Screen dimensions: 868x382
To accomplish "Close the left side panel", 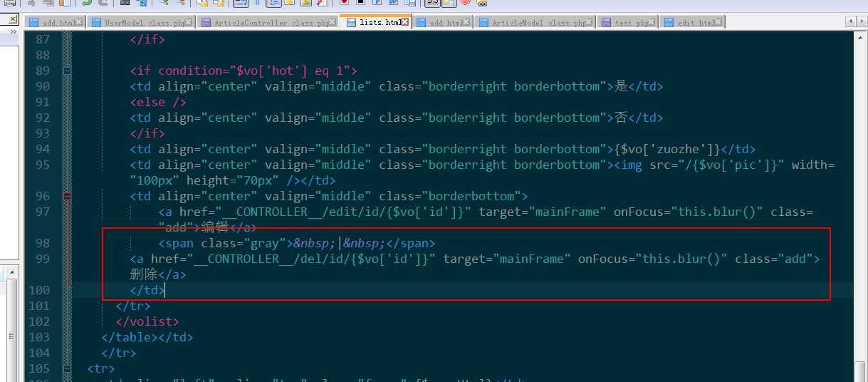I will [13, 19].
